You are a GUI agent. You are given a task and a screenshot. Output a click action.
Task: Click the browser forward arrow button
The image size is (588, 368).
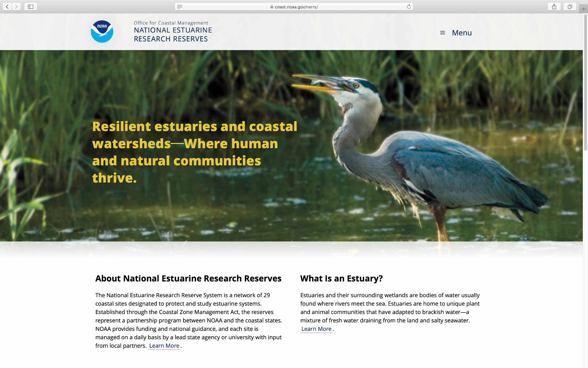coord(17,6)
